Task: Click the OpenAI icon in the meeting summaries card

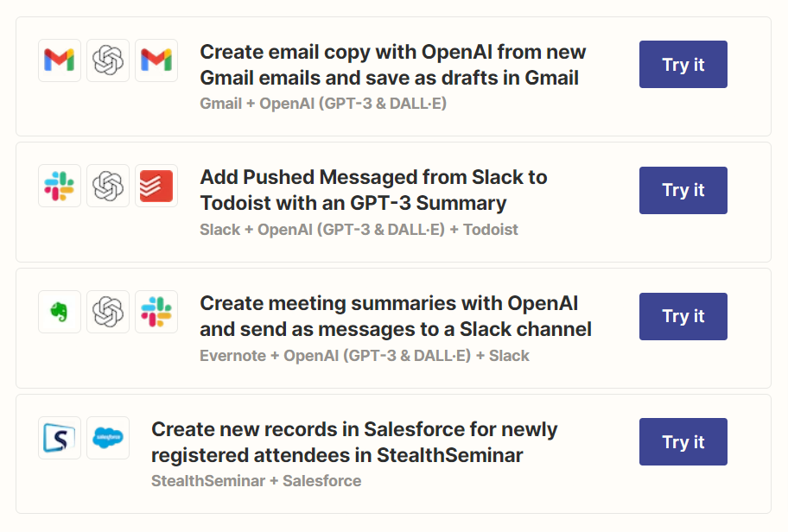Action: 108,312
